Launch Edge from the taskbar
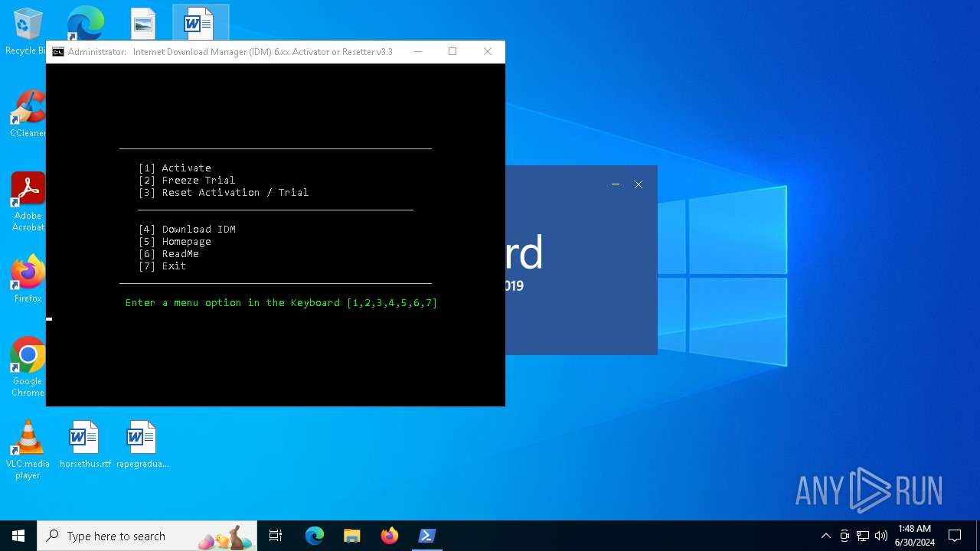Viewport: 980px width, 551px height. 315,536
